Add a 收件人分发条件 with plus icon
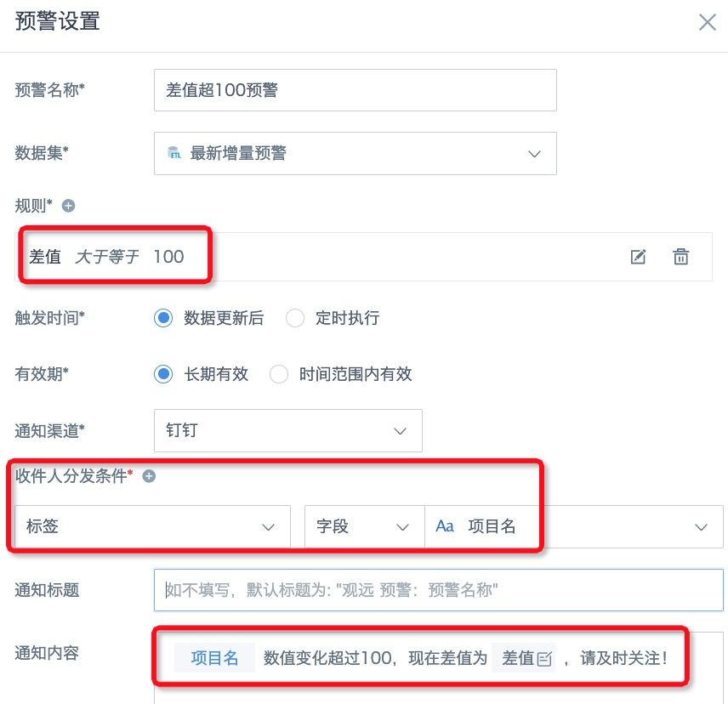 coord(149,476)
